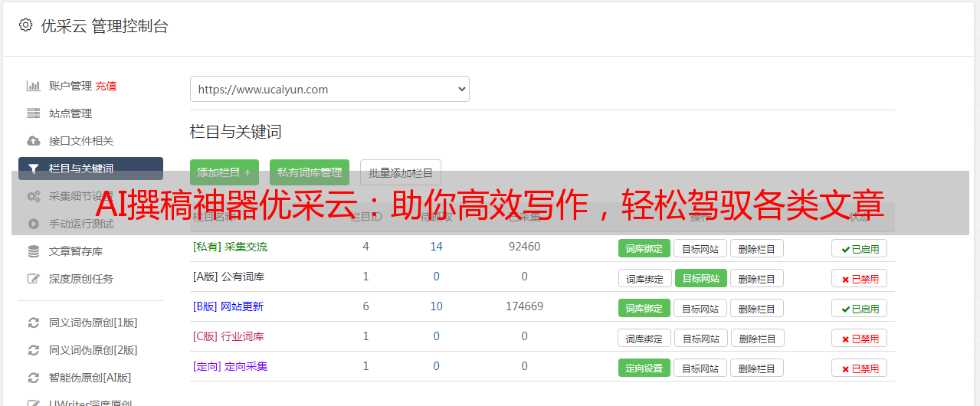
Task: Toggle 已禁用 status for 定向采集
Action: [859, 368]
